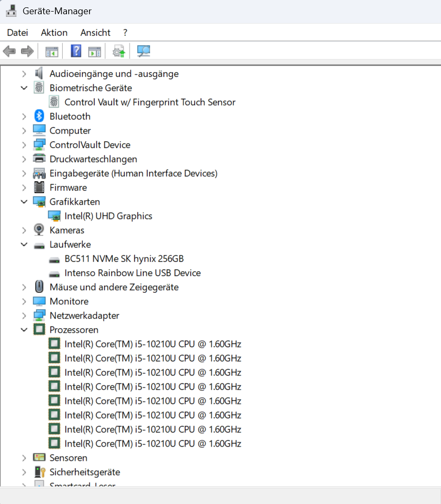Click the display adapter icon beside Grafikkarten
The height and width of the screenshot is (504, 441).
[39, 202]
